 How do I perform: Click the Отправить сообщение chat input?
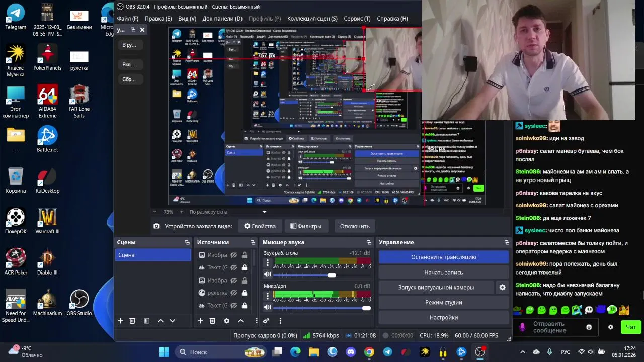(x=556, y=327)
